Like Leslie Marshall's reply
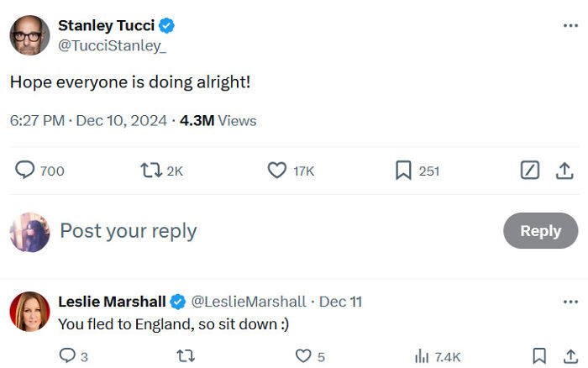588x368 pixels. [x=303, y=356]
